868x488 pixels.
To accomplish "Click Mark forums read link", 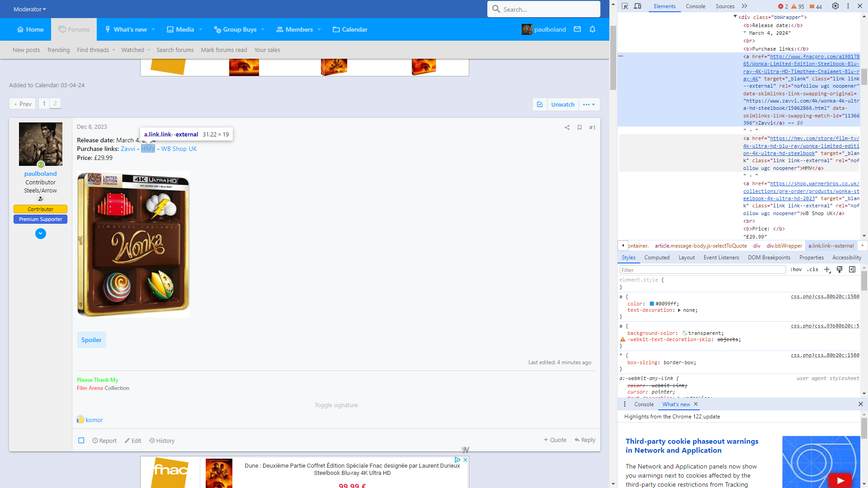I will tap(224, 50).
